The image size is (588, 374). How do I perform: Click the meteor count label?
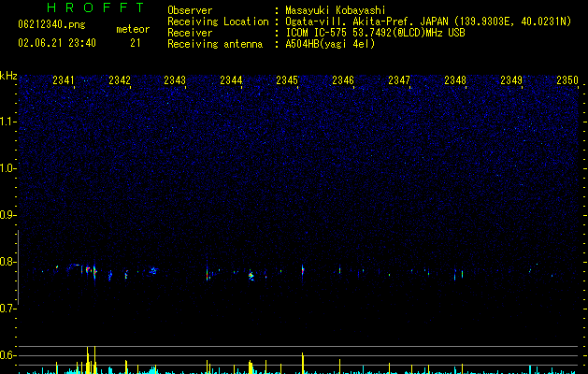pyautogui.click(x=133, y=29)
